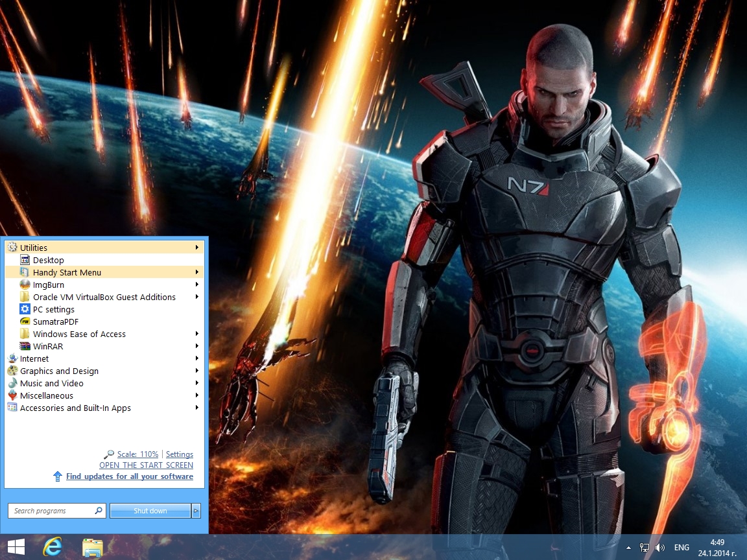This screenshot has height=560, width=747.
Task: Click the search magnifier in the programs box
Action: [99, 511]
